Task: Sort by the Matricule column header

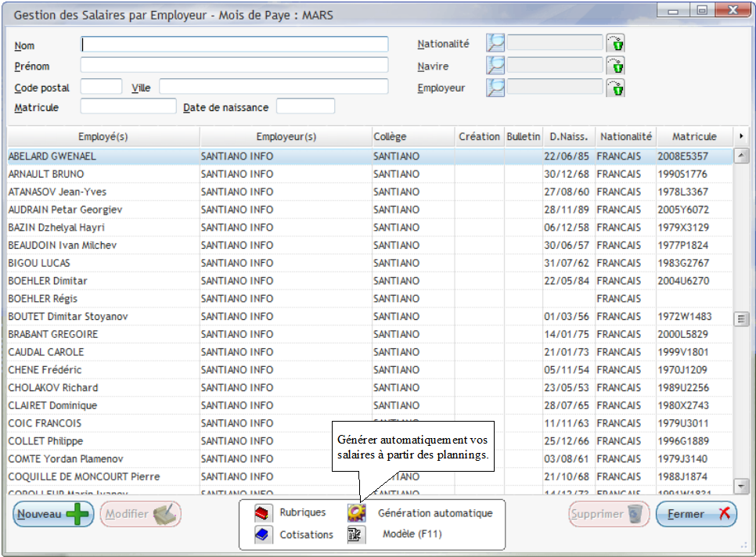Action: (x=694, y=137)
